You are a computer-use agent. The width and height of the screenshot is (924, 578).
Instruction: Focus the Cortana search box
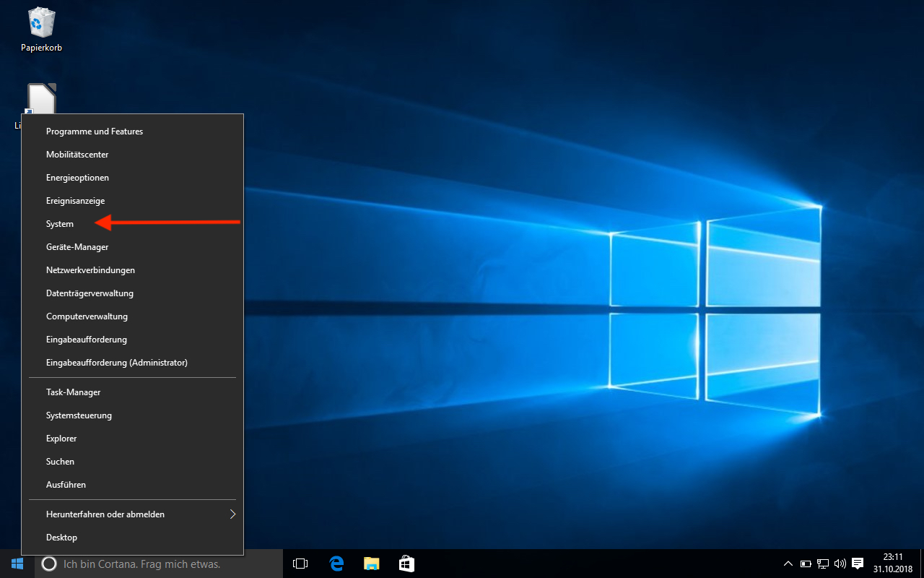coord(159,564)
